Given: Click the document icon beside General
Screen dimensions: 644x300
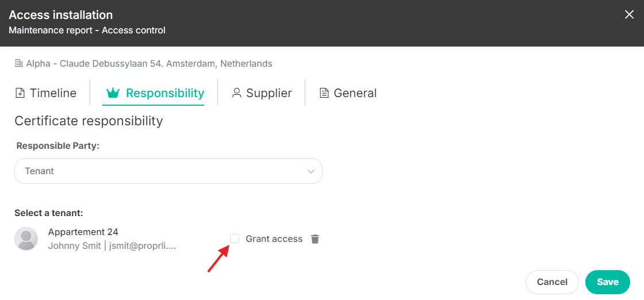Looking at the screenshot, I should (324, 93).
